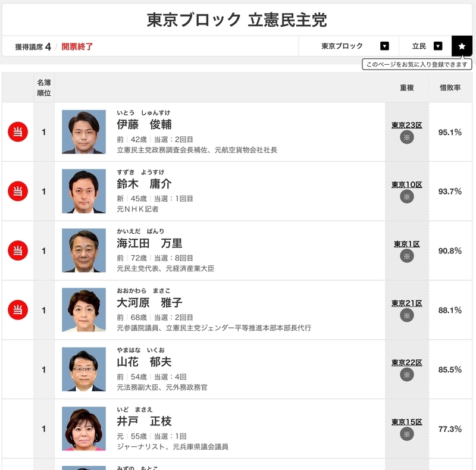This screenshot has width=476, height=470.
Task: Click the ジャーナリスト、元兵庫県議会議員 description
Action: [x=173, y=447]
